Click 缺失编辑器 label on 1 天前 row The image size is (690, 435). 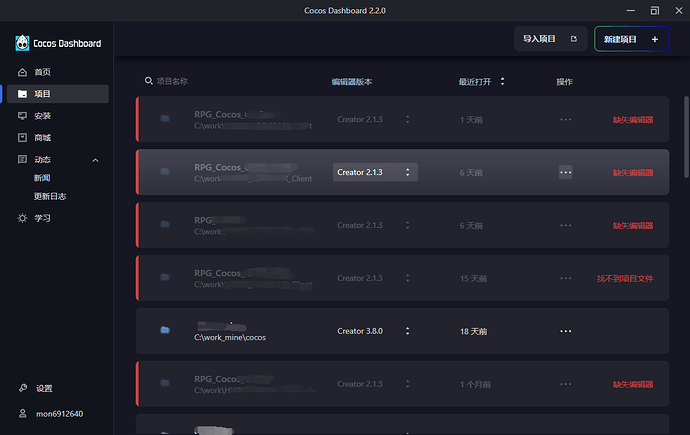click(x=633, y=120)
